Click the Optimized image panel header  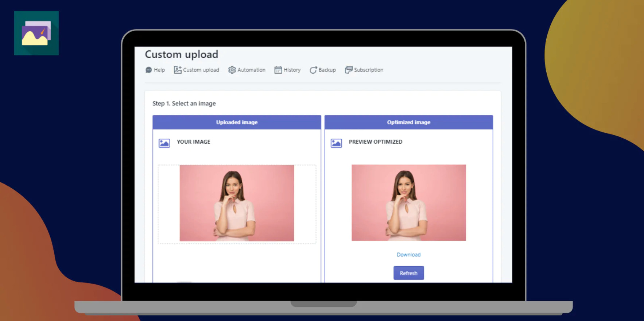click(x=408, y=123)
